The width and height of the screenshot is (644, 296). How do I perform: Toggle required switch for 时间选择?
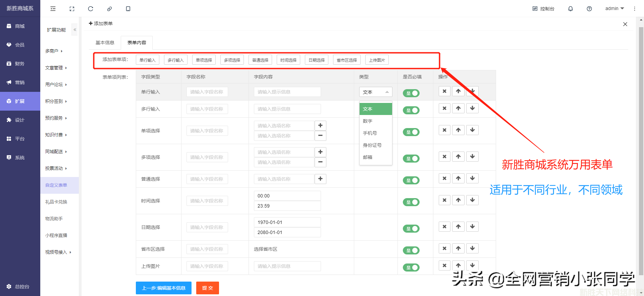tap(411, 202)
